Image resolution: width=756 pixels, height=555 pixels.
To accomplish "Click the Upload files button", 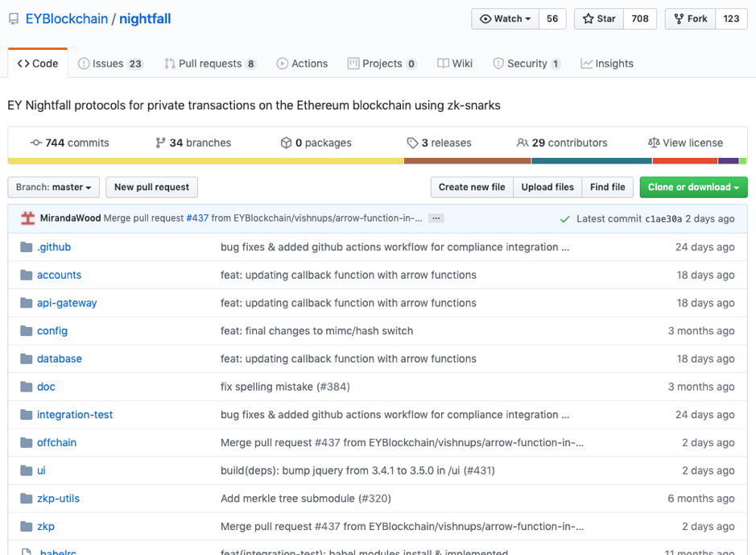I will pyautogui.click(x=547, y=187).
